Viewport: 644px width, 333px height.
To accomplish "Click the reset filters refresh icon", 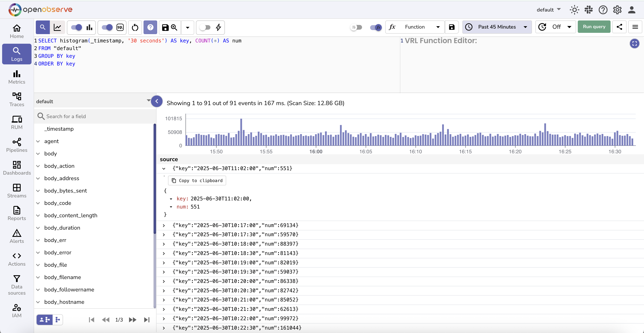I will 135,27.
